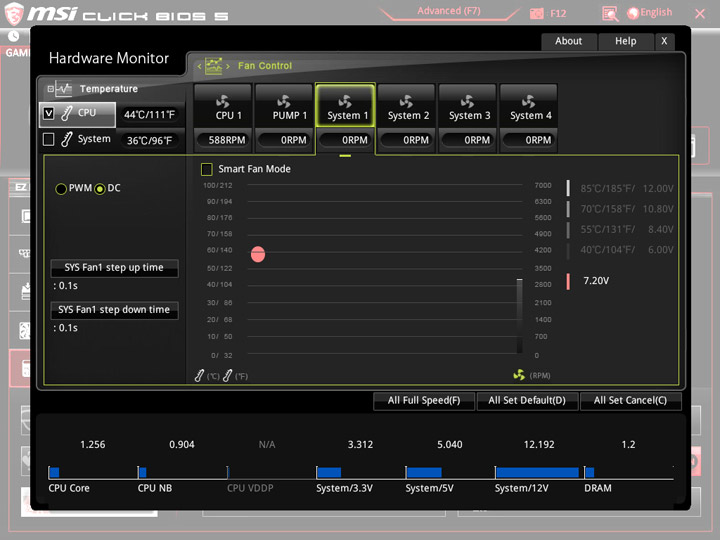Click the System/5V voltage bar
Viewport: 720px width, 540px height.
click(x=424, y=472)
